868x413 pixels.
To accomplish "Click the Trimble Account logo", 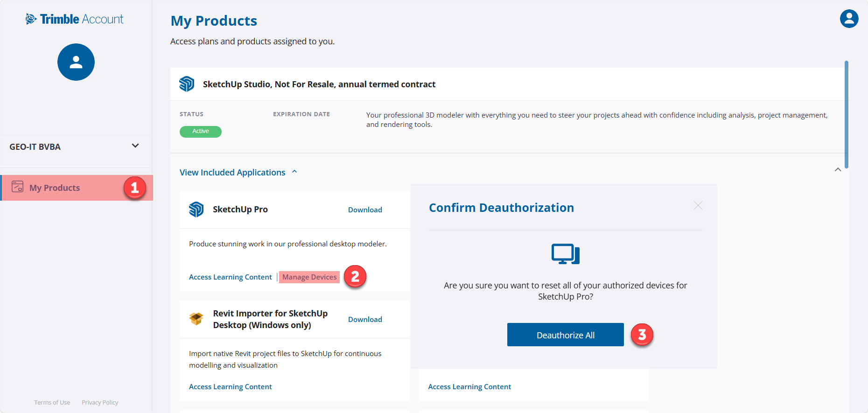I will pos(75,19).
